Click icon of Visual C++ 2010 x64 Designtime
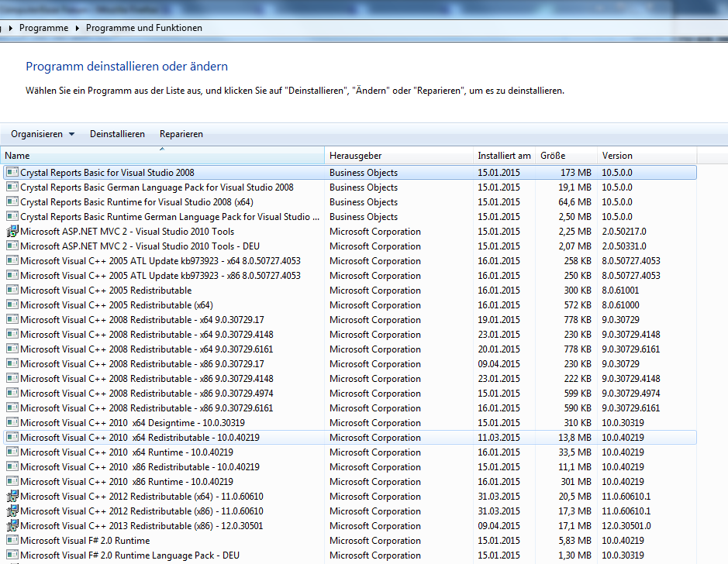Viewport: 728px width, 564px height. 12,422
